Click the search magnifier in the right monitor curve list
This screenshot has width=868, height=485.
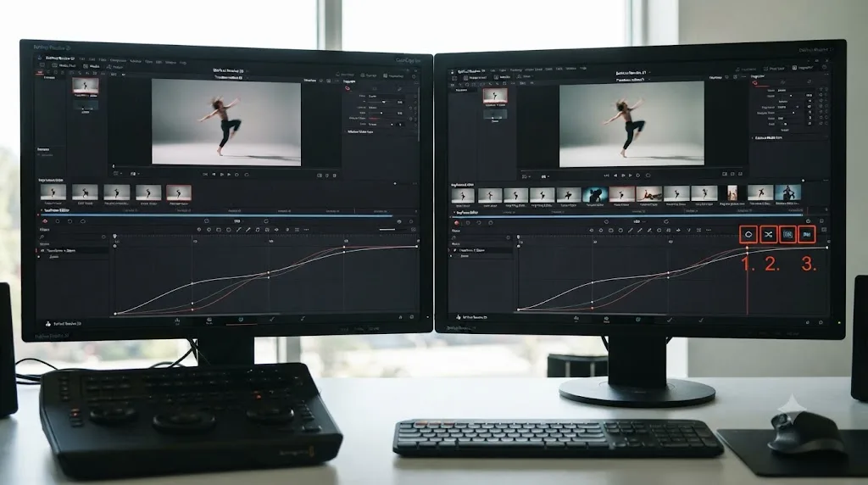(453, 238)
